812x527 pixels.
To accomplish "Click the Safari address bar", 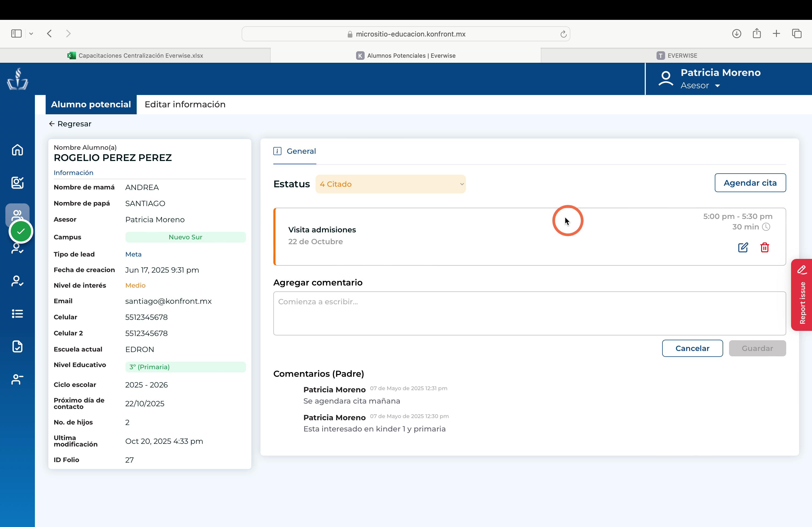I will point(406,34).
